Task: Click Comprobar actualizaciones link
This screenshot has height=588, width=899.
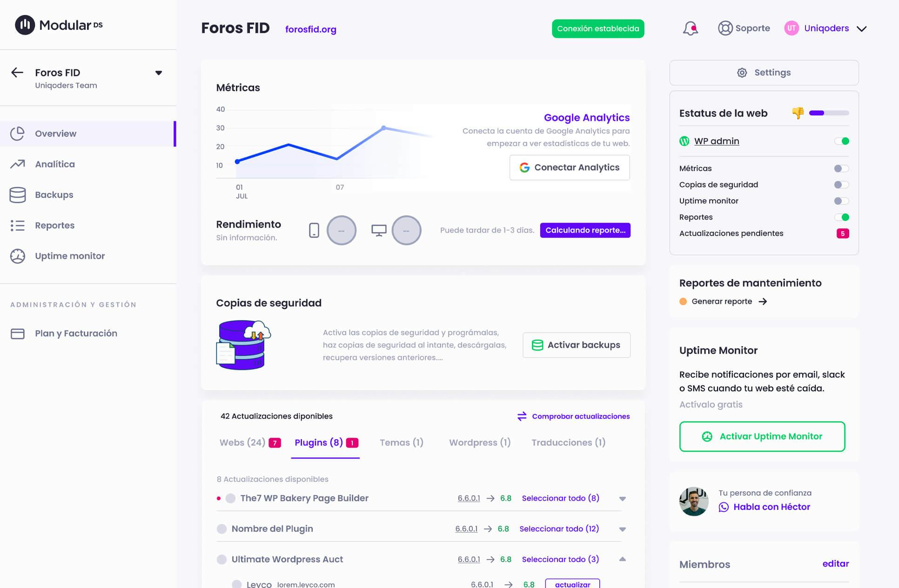Action: point(574,416)
